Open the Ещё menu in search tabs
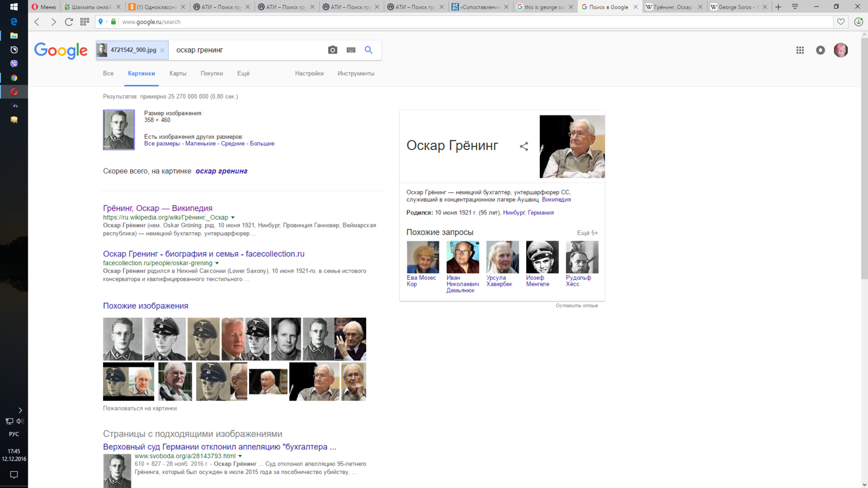The image size is (868, 488). 243,74
